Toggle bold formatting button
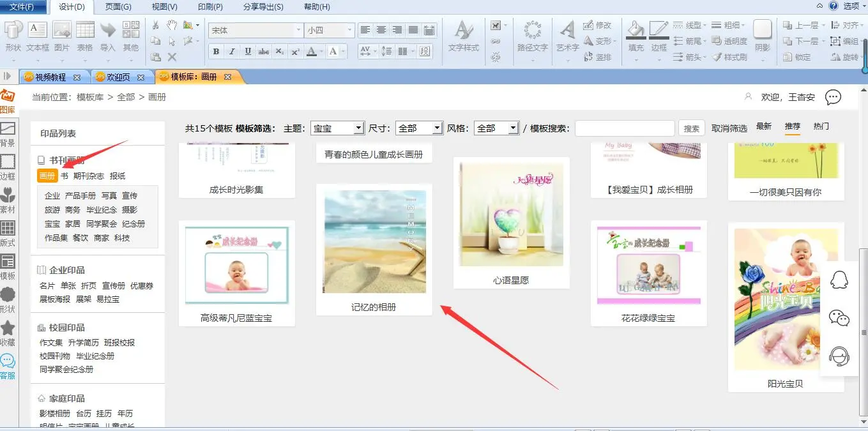The height and width of the screenshot is (431, 868). (216, 52)
